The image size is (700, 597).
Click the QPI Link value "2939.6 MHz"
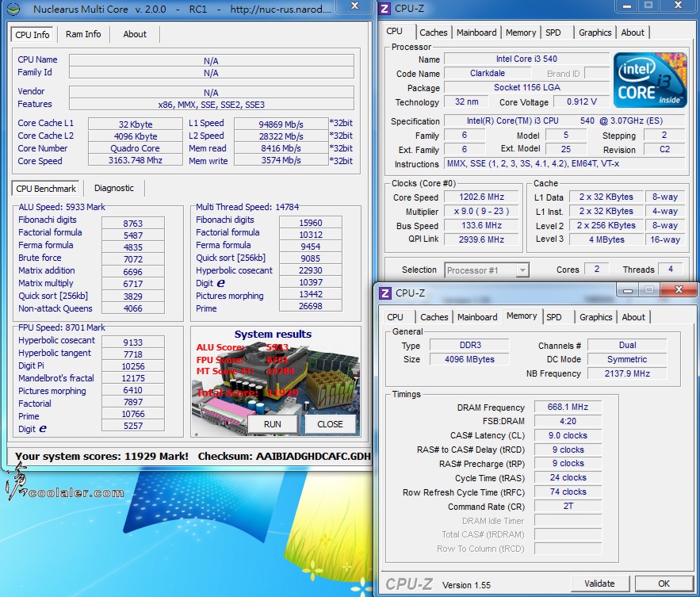[482, 239]
